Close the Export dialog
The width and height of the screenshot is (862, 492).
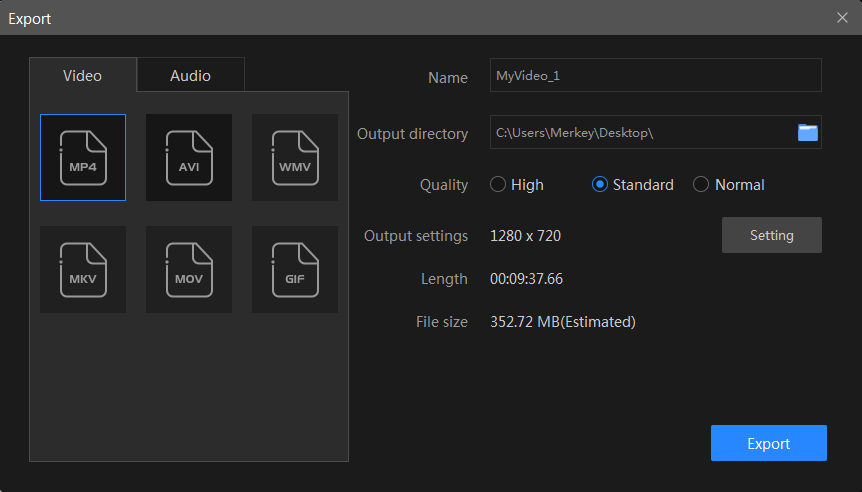click(x=842, y=18)
